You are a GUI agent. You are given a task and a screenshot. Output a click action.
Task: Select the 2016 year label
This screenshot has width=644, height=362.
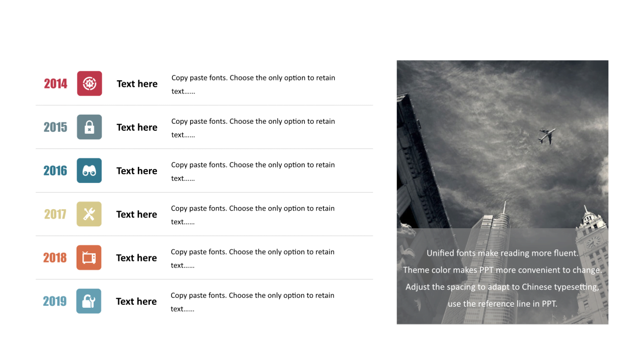[x=55, y=170]
